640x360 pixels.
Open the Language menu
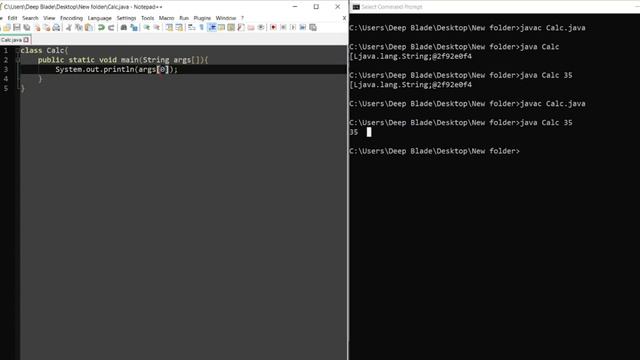coord(100,18)
